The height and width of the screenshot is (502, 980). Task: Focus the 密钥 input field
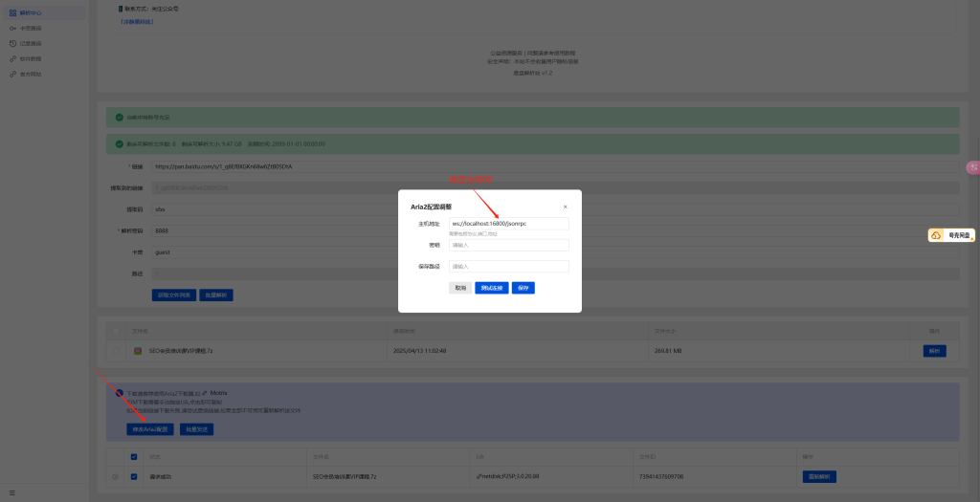[x=508, y=245]
